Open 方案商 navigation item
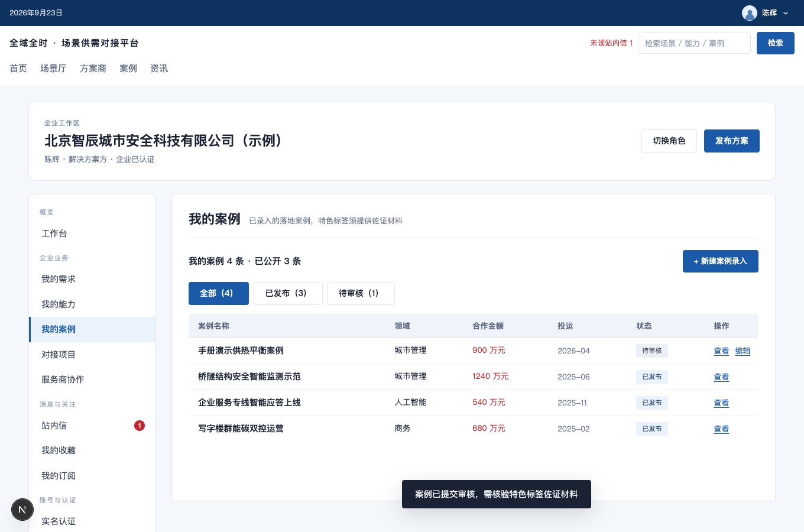Screen dimensions: 804x532 click(93, 69)
